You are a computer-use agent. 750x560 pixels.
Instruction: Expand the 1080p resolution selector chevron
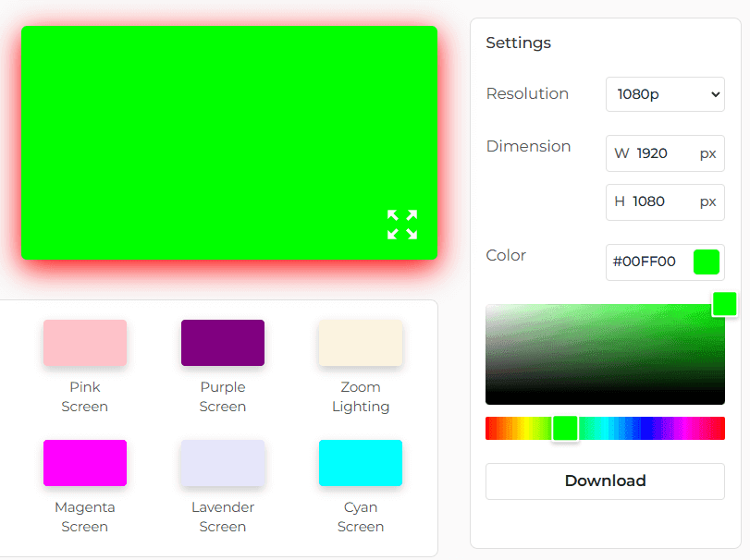[711, 94]
